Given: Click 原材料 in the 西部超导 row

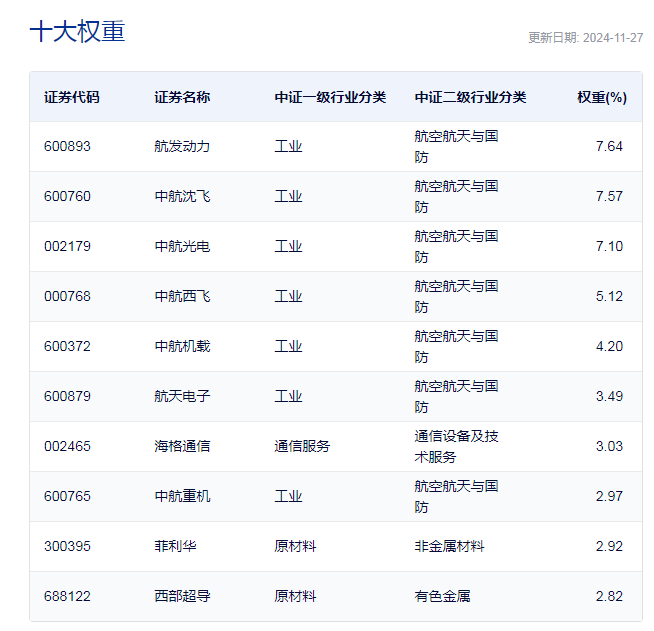Looking at the screenshot, I should [x=295, y=596].
